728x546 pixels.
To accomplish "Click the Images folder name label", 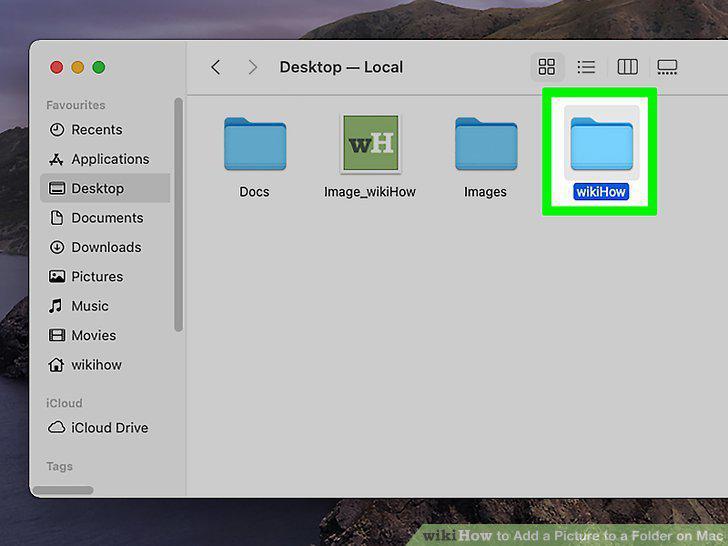I will coord(485,192).
